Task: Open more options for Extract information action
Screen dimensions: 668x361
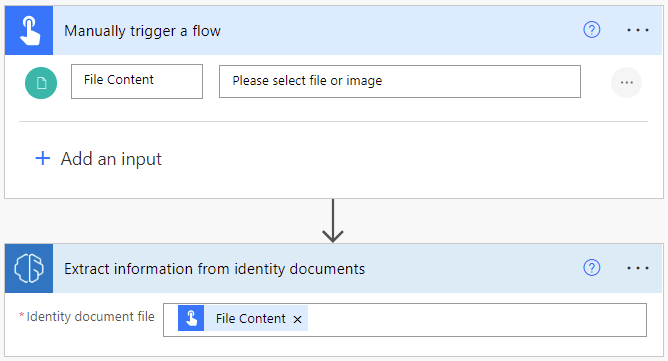Action: [x=637, y=268]
